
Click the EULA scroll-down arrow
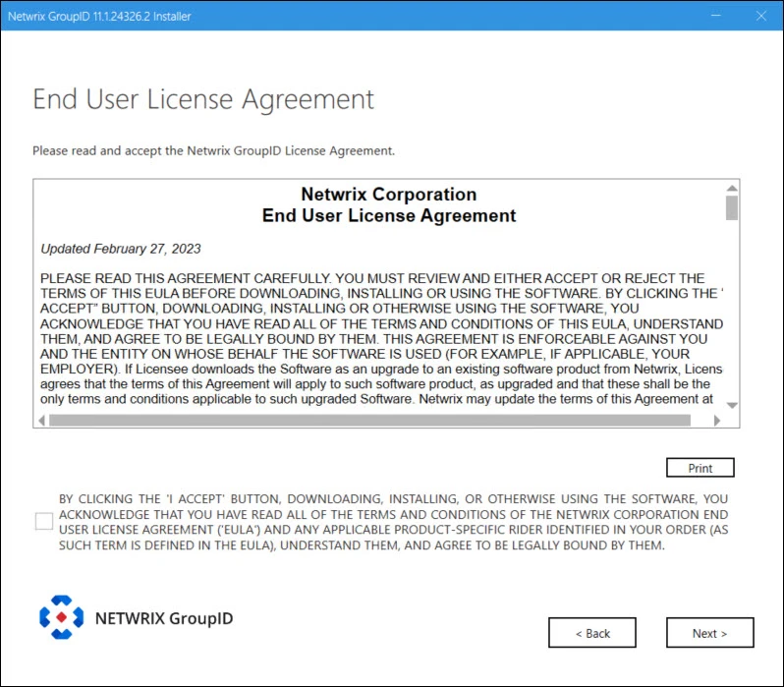[x=732, y=405]
